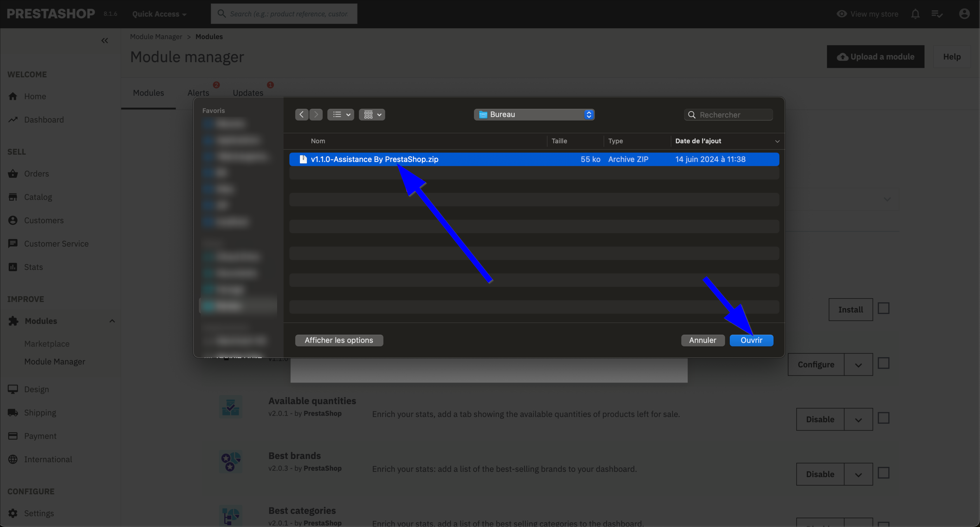980x527 pixels.
Task: Click Module Manager breadcrumb link
Action: coord(156,36)
